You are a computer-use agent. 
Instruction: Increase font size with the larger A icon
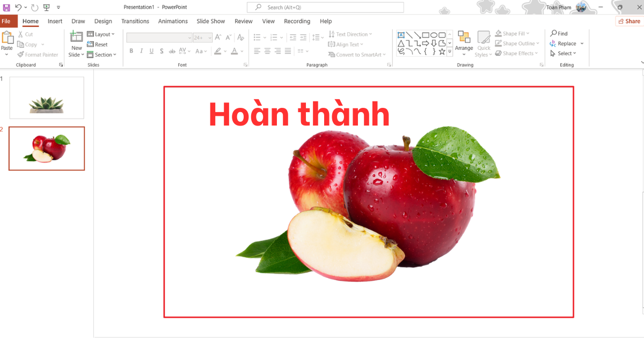(218, 37)
